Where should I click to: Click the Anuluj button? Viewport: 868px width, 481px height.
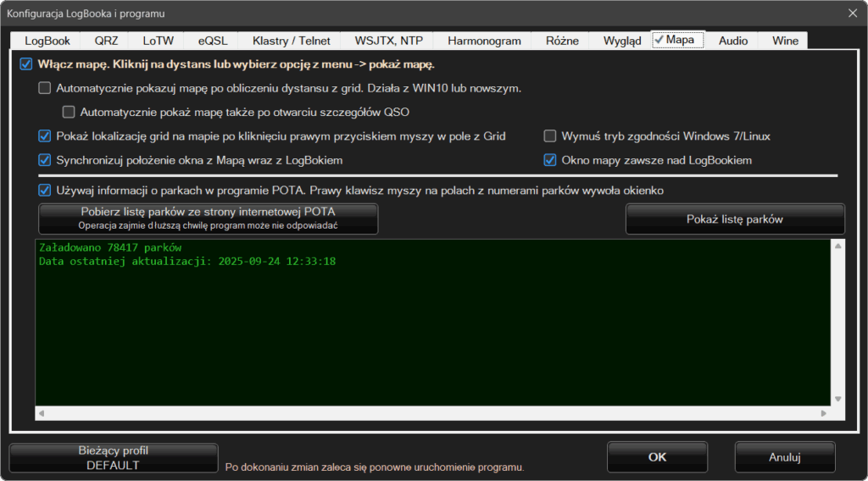(784, 457)
